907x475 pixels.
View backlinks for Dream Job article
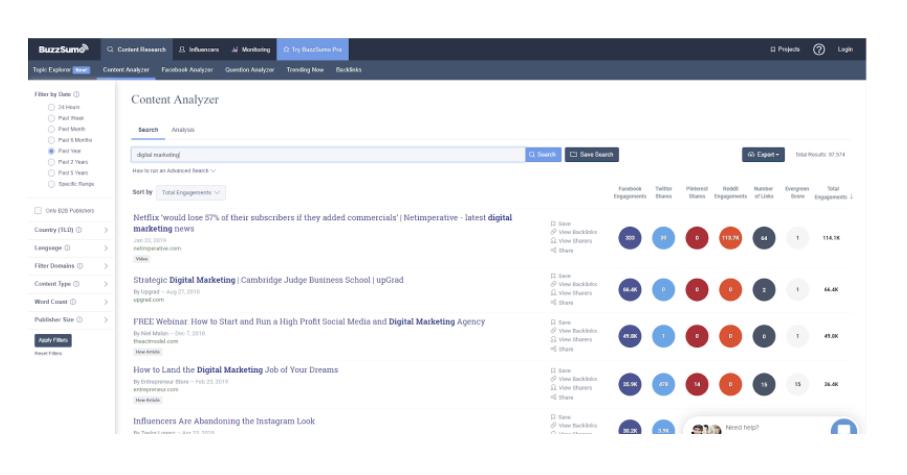point(574,379)
